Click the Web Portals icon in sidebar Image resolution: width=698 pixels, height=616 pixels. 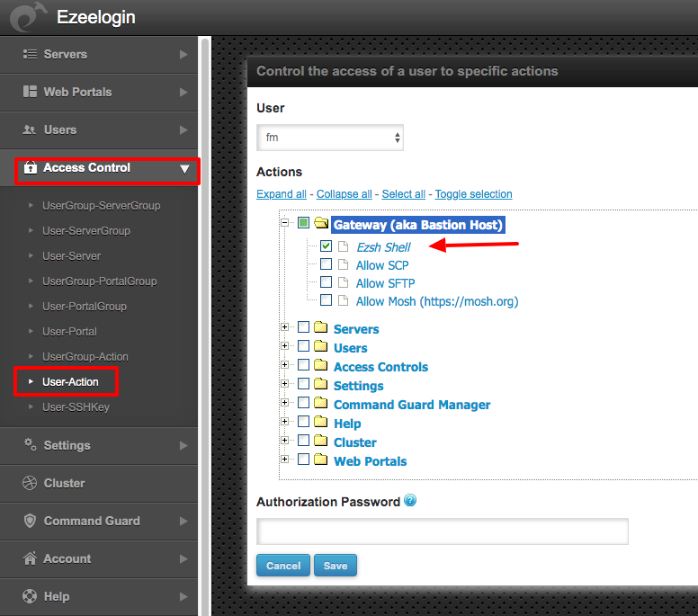pyautogui.click(x=30, y=92)
